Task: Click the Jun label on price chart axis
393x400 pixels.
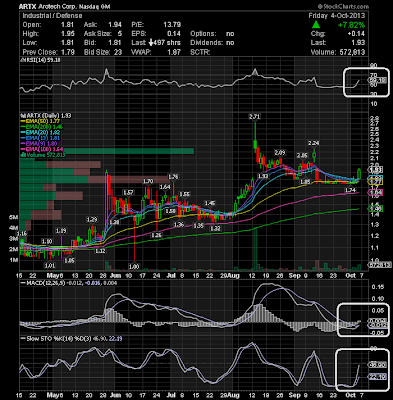Action: (115, 276)
